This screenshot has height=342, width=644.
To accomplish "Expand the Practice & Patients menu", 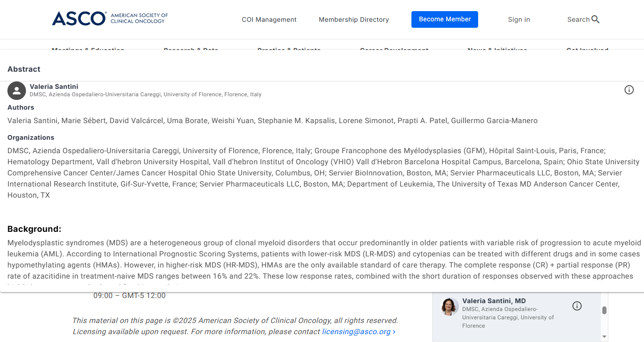I will click(289, 49).
